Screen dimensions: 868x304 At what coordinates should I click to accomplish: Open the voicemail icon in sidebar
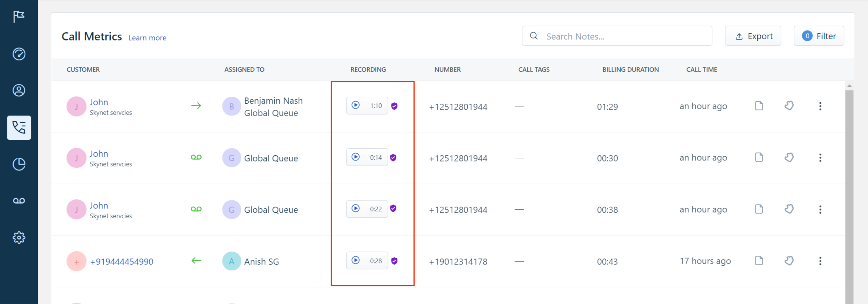(x=19, y=201)
